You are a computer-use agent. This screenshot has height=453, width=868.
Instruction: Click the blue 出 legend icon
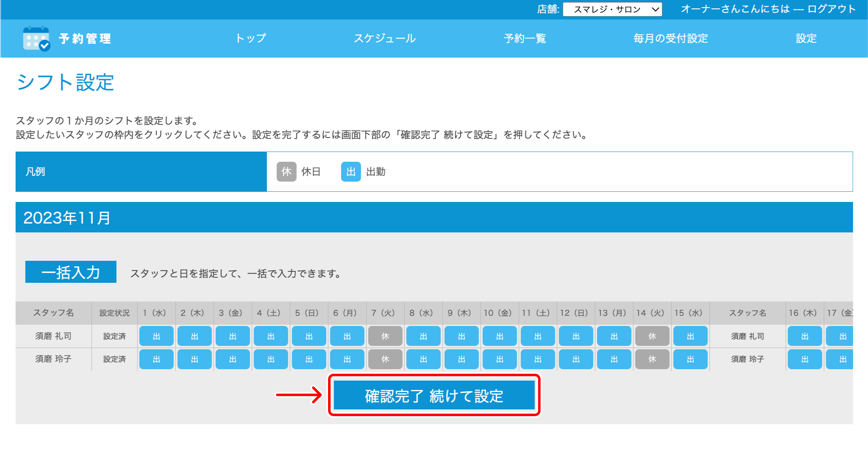(x=351, y=171)
